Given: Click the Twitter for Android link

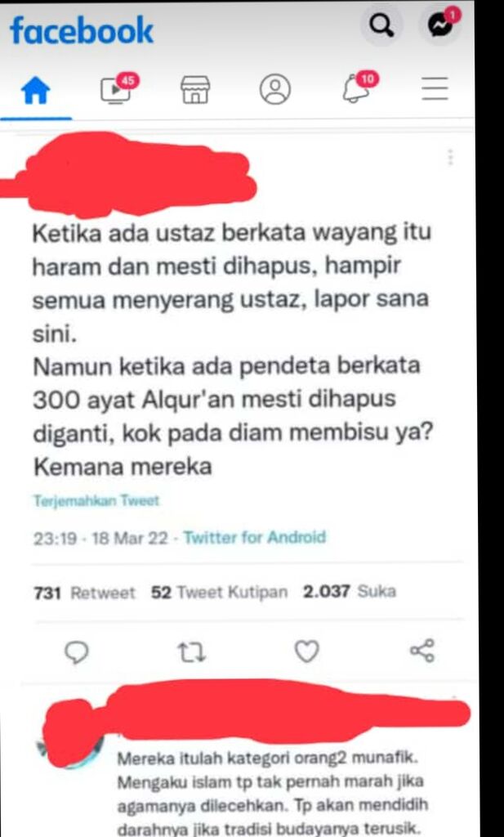Looking at the screenshot, I should pos(254,537).
